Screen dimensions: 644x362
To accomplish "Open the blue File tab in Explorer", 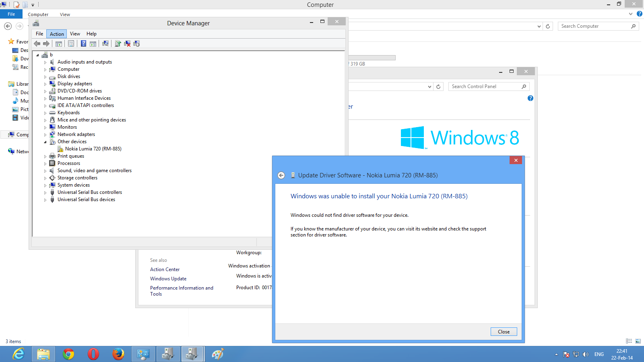I will 11,14.
